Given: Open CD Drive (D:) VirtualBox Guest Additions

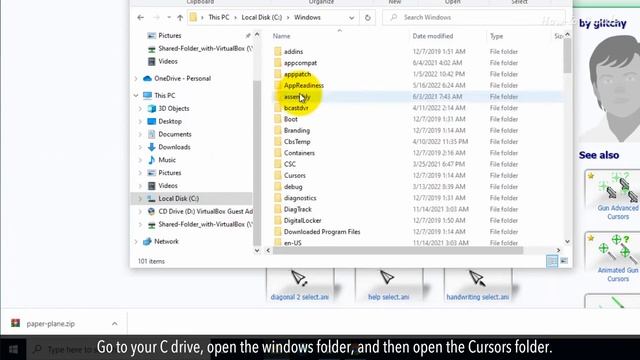Looking at the screenshot, I should coord(205,211).
